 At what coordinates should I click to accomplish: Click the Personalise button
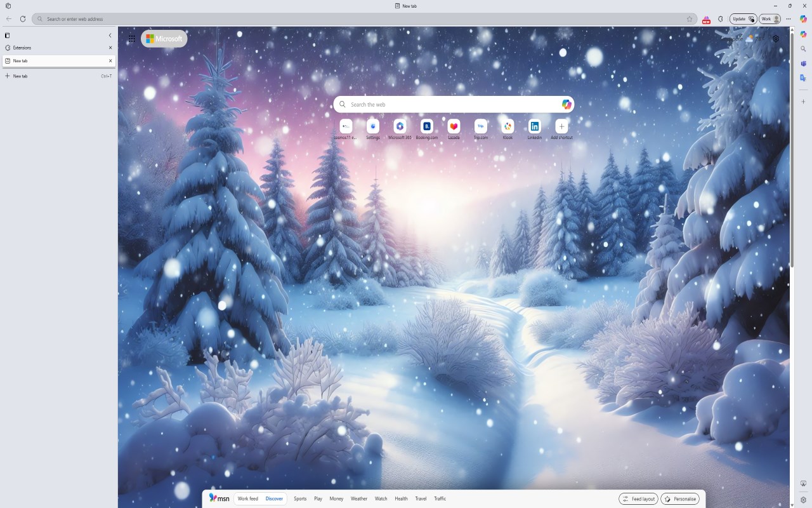680,499
